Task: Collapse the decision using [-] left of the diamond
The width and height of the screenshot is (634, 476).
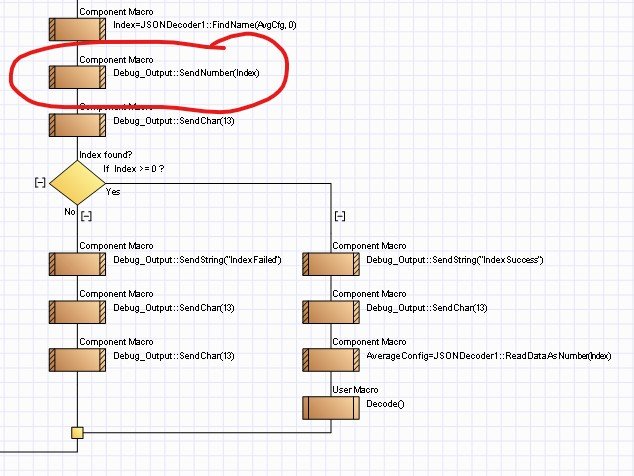Action: tap(39, 182)
